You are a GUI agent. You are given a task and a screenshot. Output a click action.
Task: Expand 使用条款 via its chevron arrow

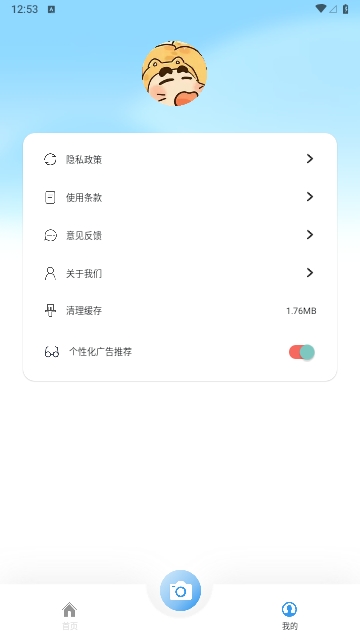click(x=310, y=197)
